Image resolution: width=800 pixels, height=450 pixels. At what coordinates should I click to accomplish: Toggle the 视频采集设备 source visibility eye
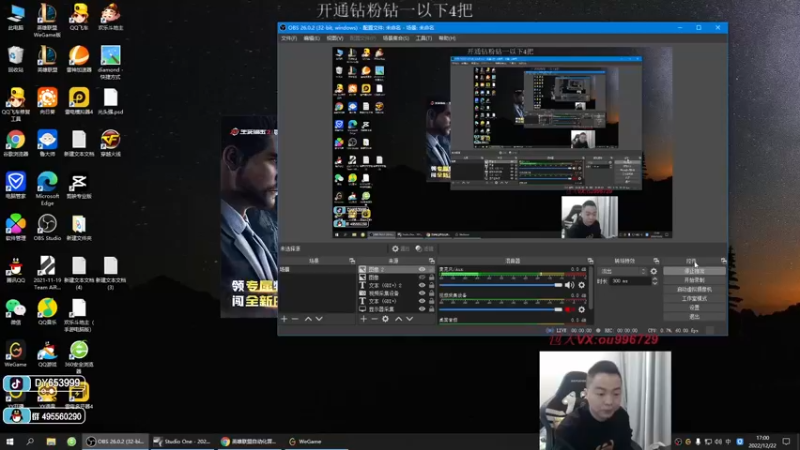click(422, 293)
